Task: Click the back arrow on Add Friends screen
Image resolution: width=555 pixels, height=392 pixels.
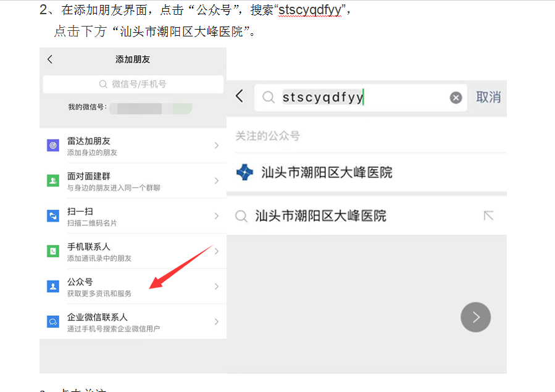Action: click(50, 59)
